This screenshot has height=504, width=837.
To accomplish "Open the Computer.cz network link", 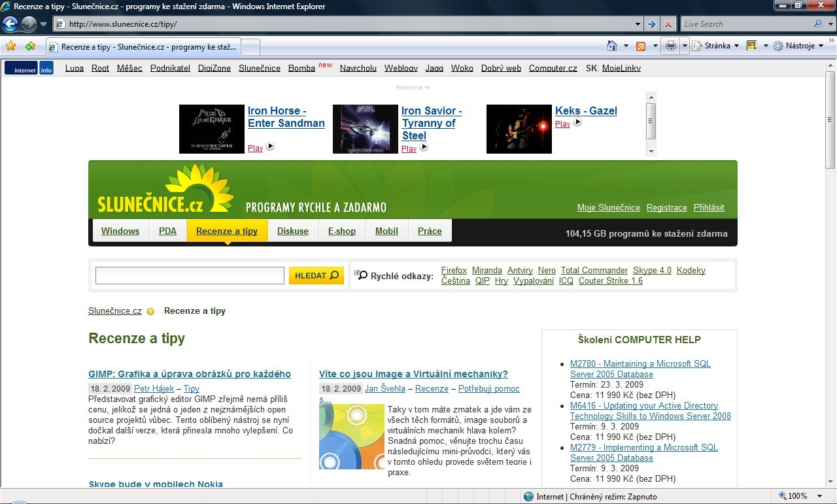I will point(553,68).
